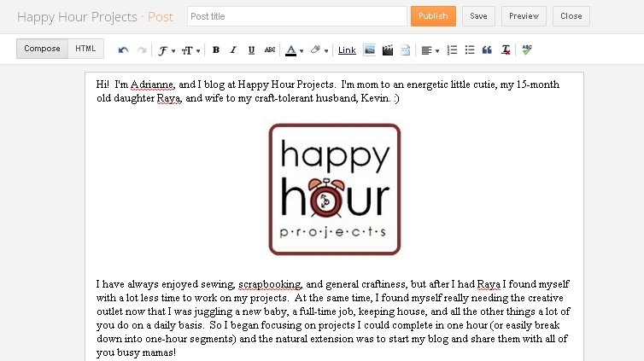Select the Happy Hour Projects logo image
Screen dimensions: 644x361
tap(335, 189)
